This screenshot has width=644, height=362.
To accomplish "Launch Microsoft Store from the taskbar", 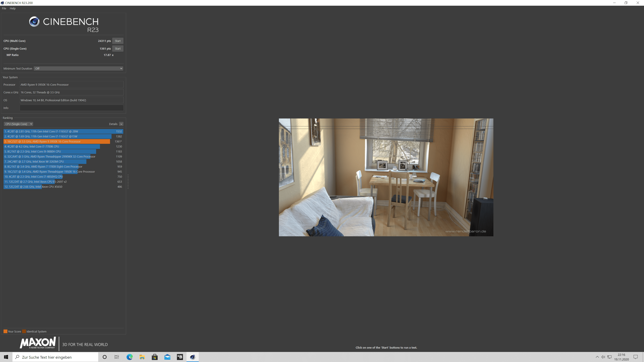I will pos(154,357).
